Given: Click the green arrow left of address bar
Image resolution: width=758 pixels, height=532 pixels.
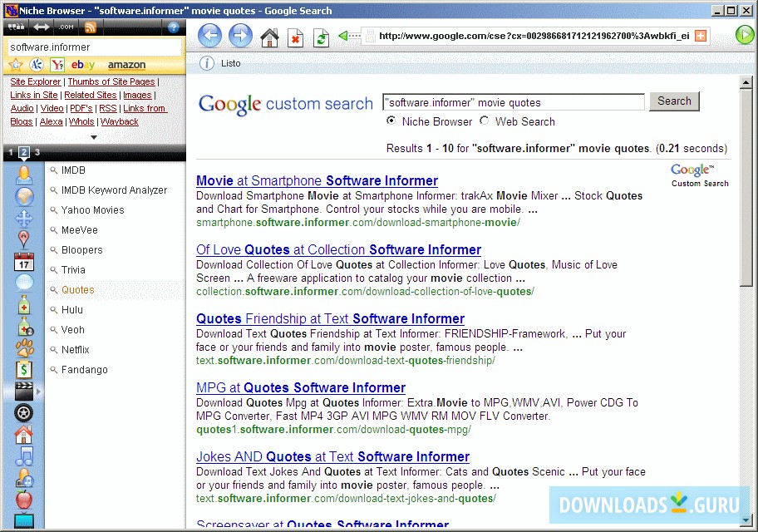Looking at the screenshot, I should click(x=349, y=35).
